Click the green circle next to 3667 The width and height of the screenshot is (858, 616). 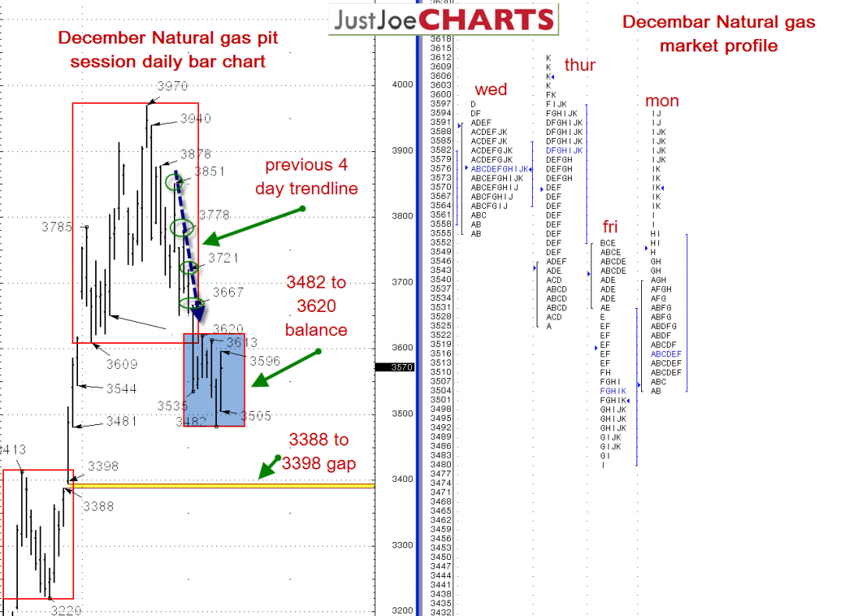tap(191, 303)
